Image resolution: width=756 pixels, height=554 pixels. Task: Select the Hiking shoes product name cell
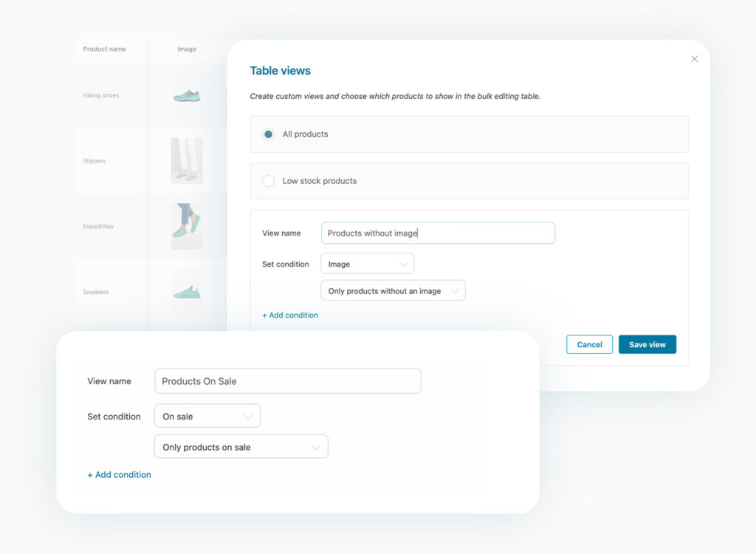101,96
